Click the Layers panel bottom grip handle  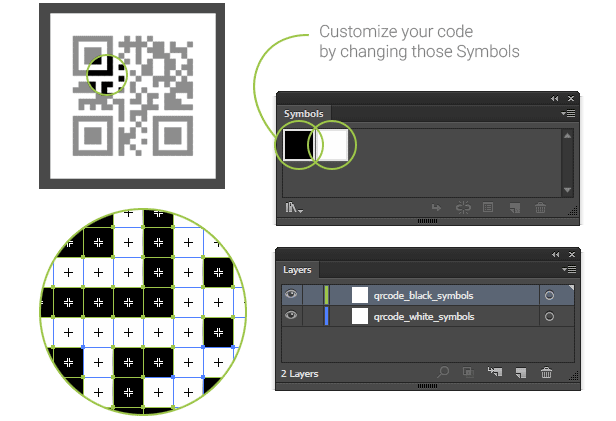(x=427, y=386)
